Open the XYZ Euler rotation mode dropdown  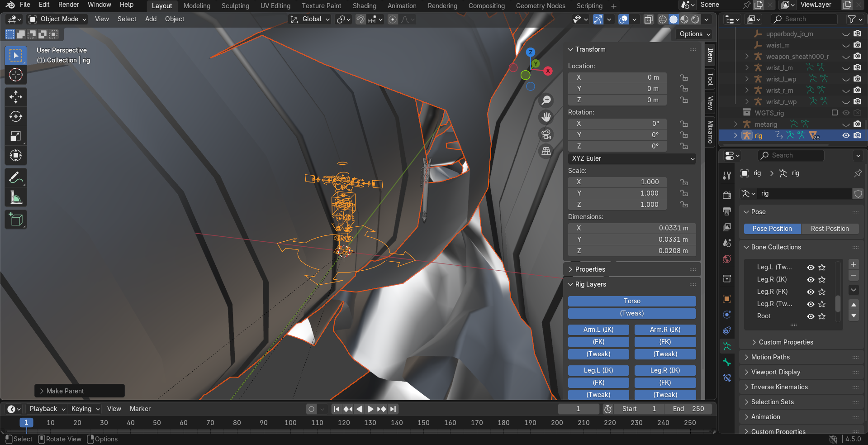click(x=632, y=158)
